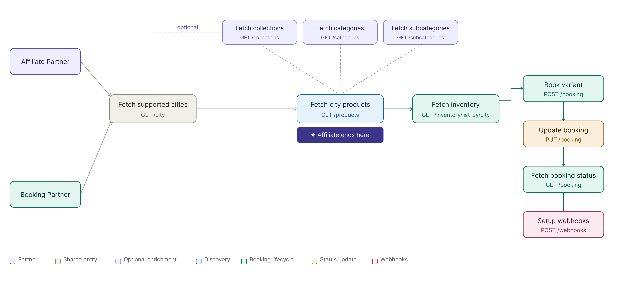The image size is (644, 282).
Task: Click the Optional enrichment legend swatch
Action: pos(118,261)
